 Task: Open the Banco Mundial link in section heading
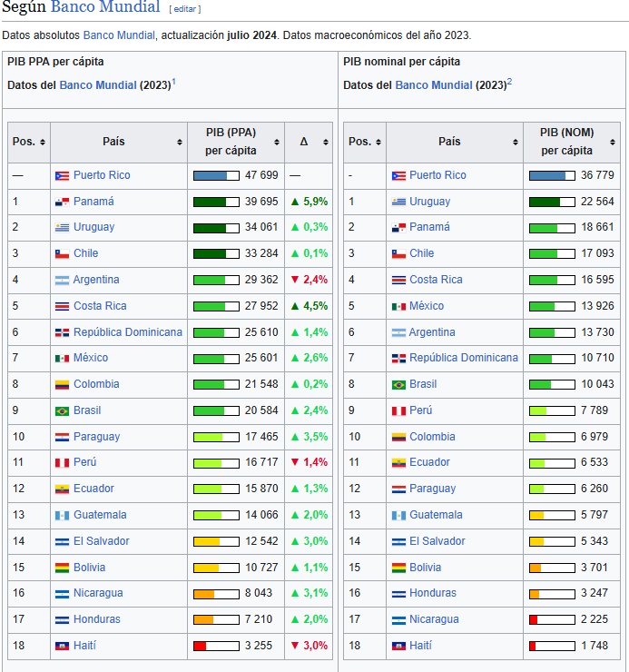[105, 6]
